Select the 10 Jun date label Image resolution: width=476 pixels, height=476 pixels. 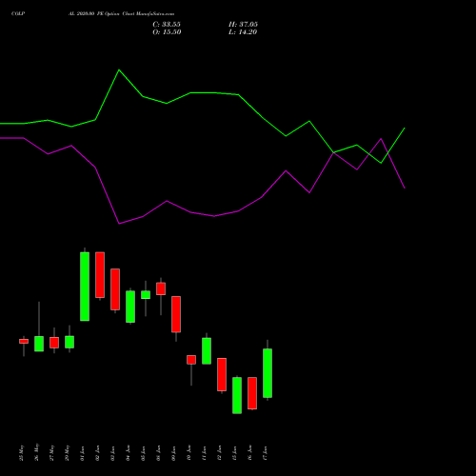click(x=189, y=453)
